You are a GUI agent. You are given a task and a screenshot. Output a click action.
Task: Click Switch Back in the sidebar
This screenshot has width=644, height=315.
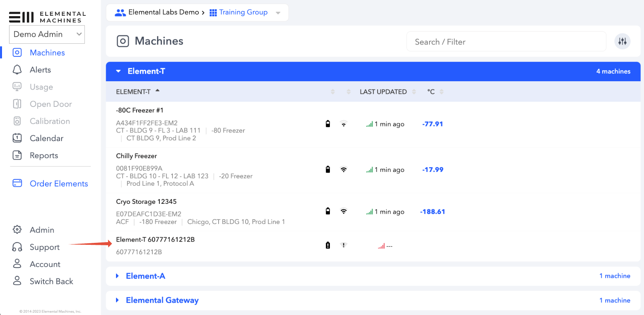tap(51, 281)
